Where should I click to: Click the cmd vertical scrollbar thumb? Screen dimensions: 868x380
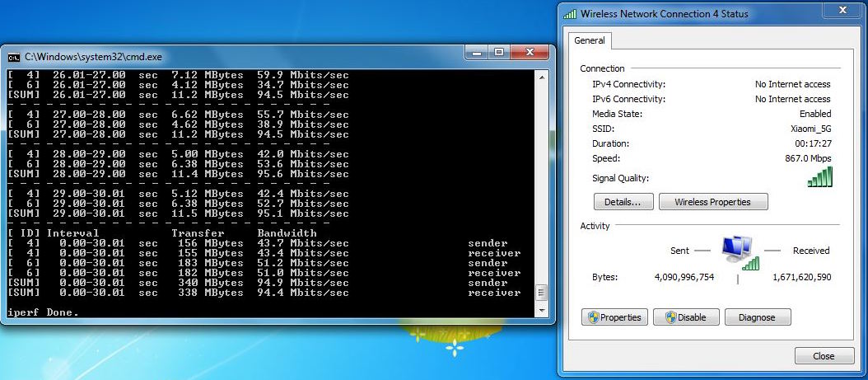pyautogui.click(x=540, y=293)
